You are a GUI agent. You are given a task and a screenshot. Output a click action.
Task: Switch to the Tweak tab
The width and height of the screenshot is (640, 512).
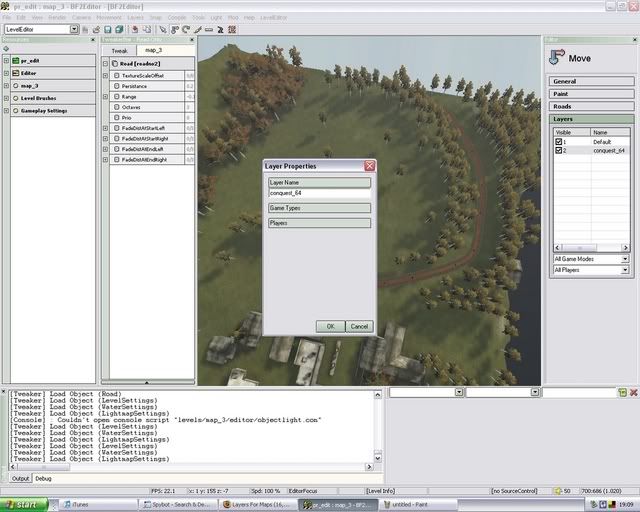[119, 49]
